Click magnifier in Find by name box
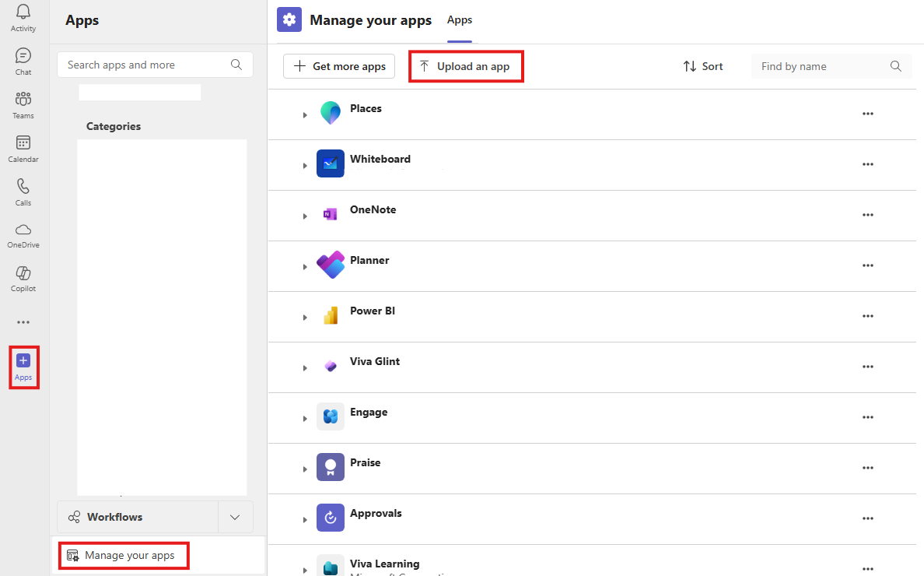 coord(896,66)
